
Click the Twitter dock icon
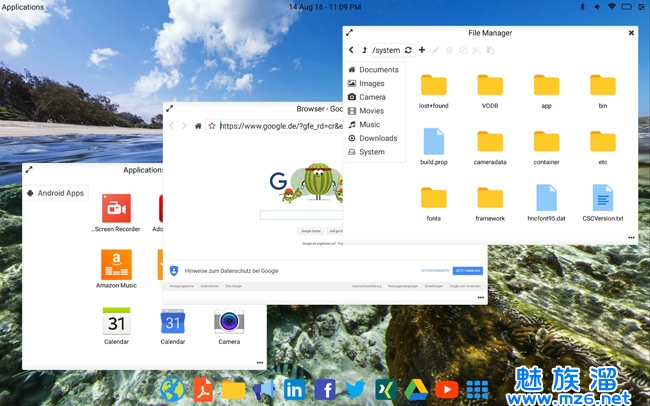click(x=355, y=390)
